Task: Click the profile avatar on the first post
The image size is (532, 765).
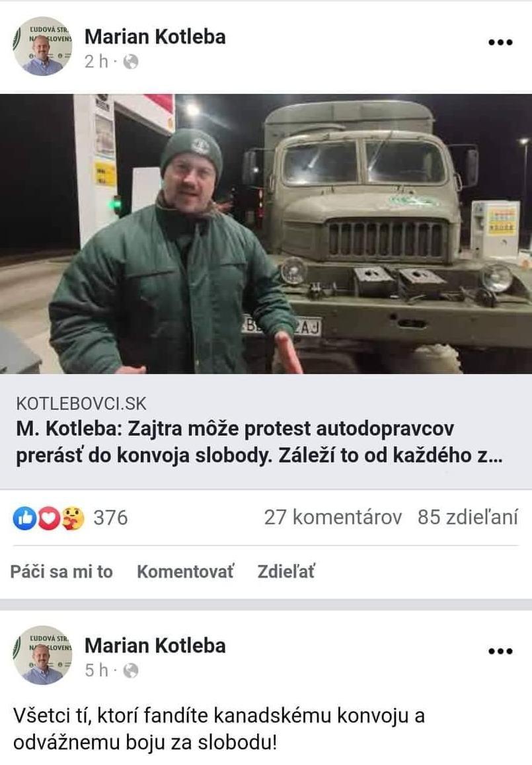Action: pyautogui.click(x=42, y=46)
